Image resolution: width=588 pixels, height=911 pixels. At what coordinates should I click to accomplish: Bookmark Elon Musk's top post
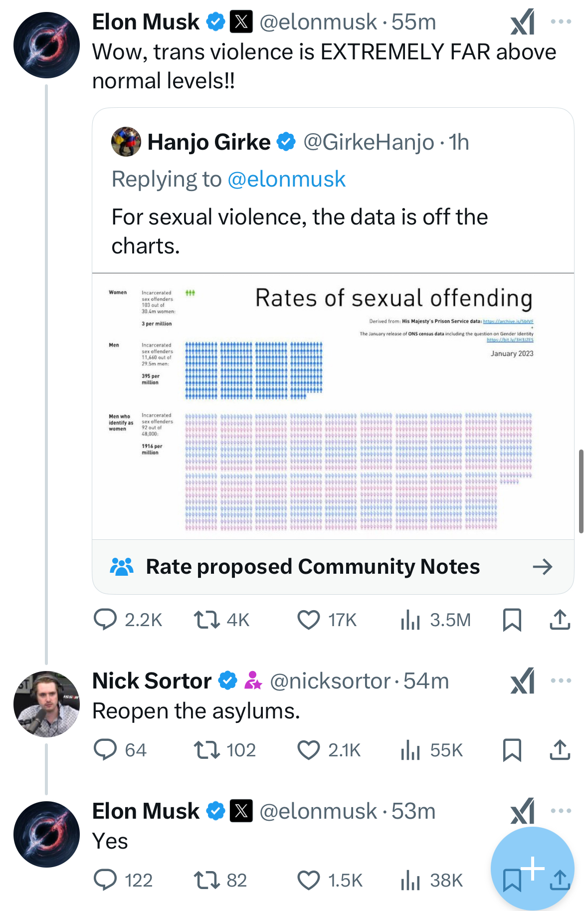(512, 620)
